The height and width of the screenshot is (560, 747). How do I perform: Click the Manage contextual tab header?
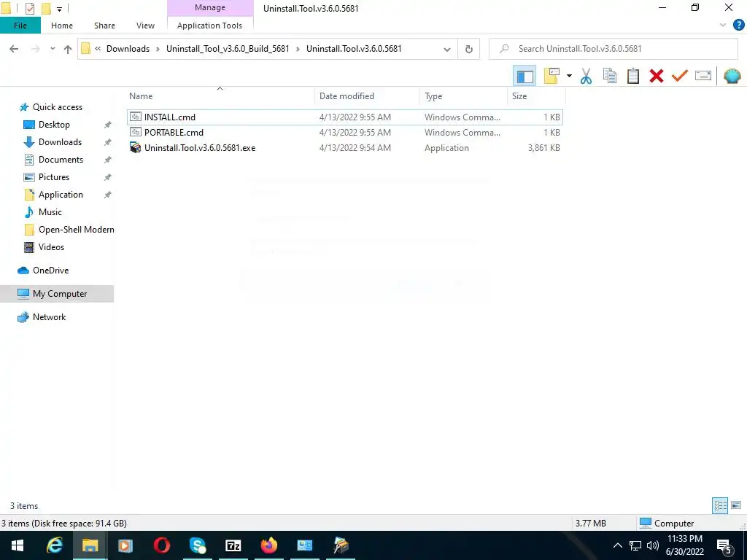(210, 7)
